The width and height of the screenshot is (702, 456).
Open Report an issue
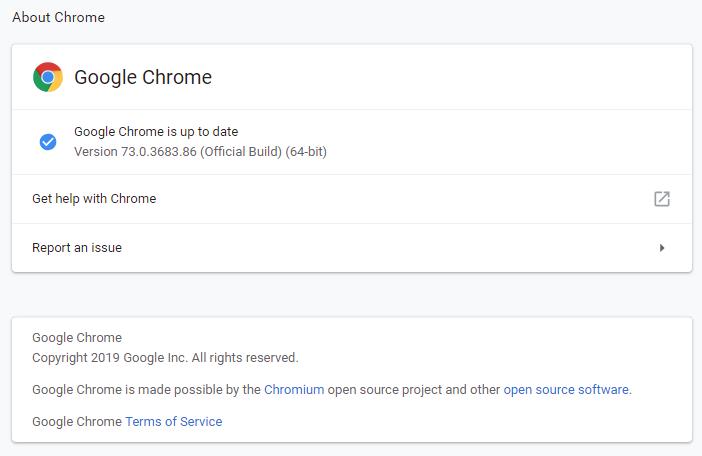[x=352, y=248]
